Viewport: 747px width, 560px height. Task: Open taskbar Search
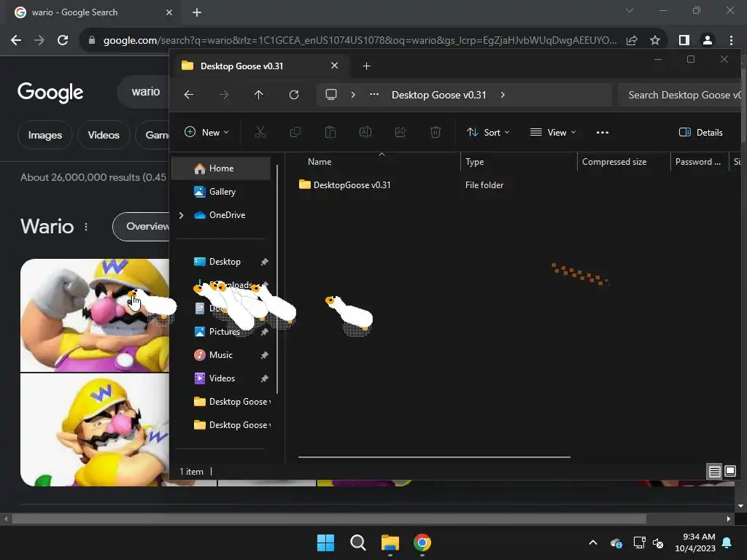[x=357, y=542]
